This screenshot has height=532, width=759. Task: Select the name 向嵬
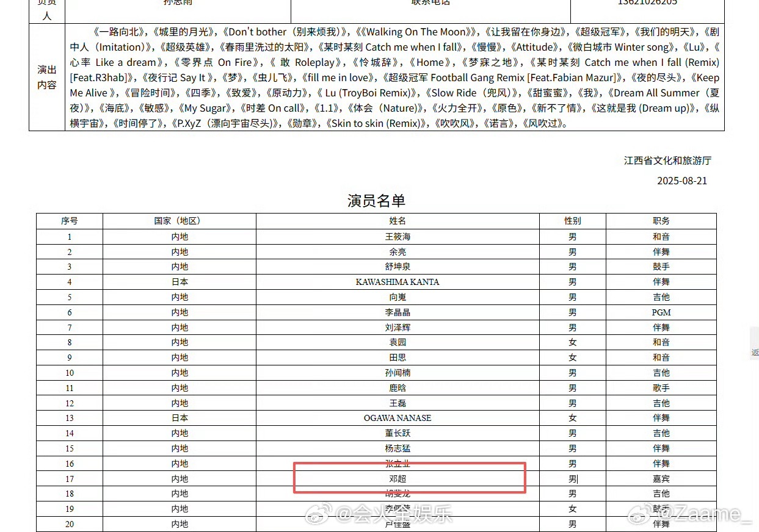tap(398, 297)
